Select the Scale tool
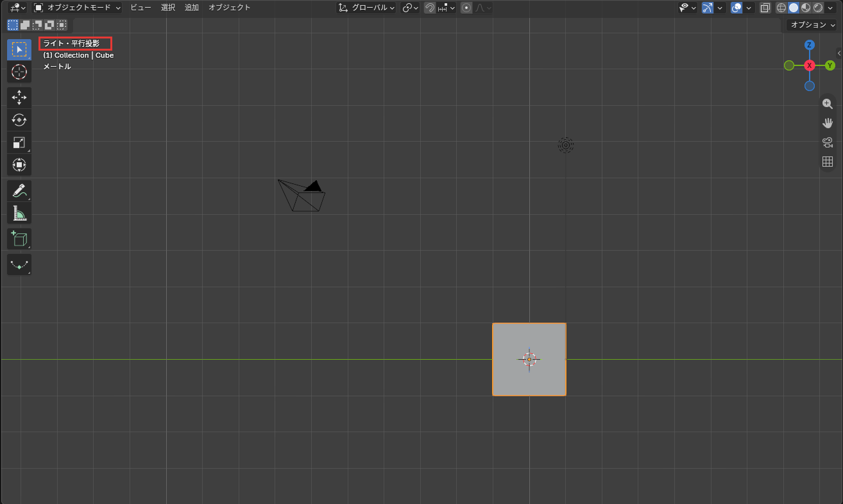 19,142
